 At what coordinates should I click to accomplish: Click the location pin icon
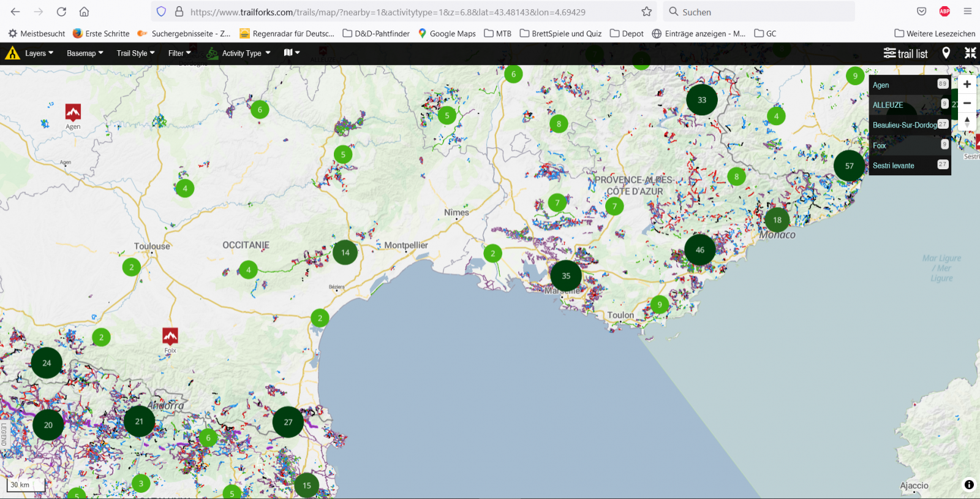[946, 53]
